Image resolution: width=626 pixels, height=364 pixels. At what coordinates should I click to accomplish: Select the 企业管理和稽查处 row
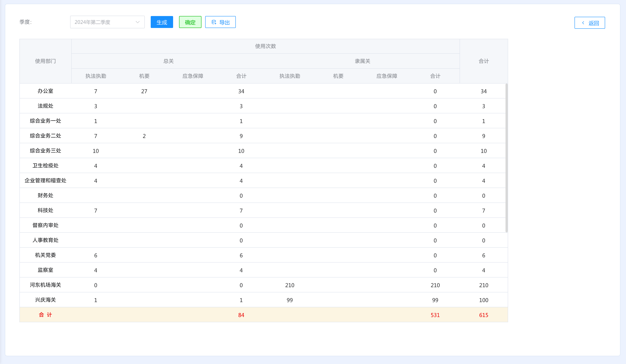(46, 181)
